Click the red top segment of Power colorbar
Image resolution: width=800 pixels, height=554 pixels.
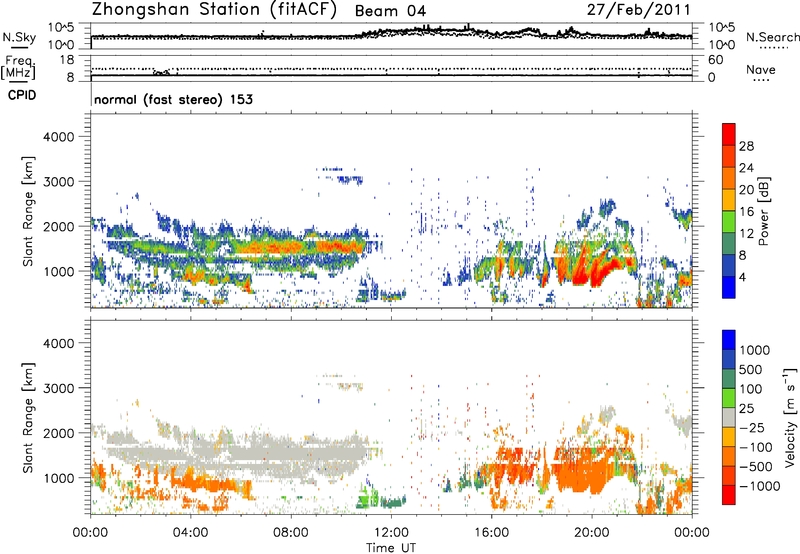(x=729, y=135)
